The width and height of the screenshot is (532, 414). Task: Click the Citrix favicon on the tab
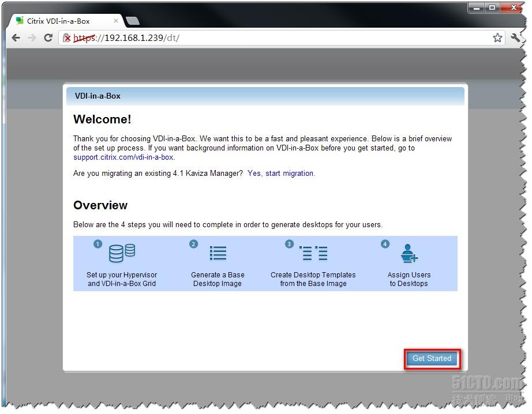coord(20,21)
